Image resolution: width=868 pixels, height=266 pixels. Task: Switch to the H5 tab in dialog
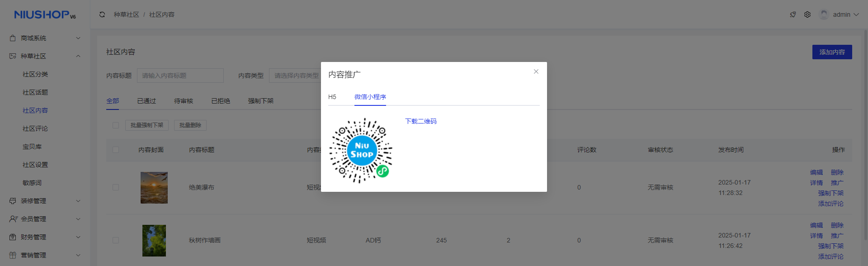point(332,97)
